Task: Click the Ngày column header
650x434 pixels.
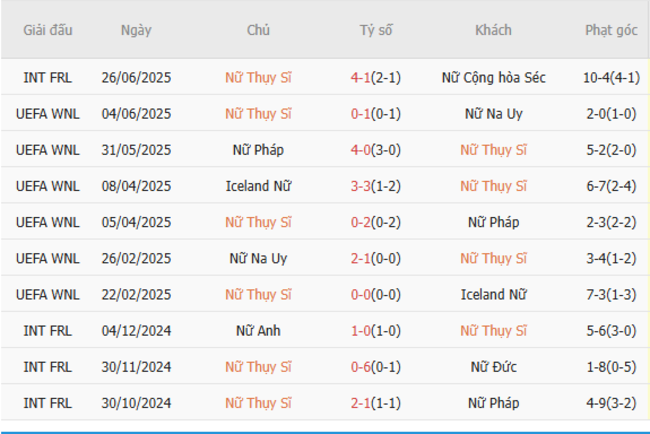Action: [136, 30]
